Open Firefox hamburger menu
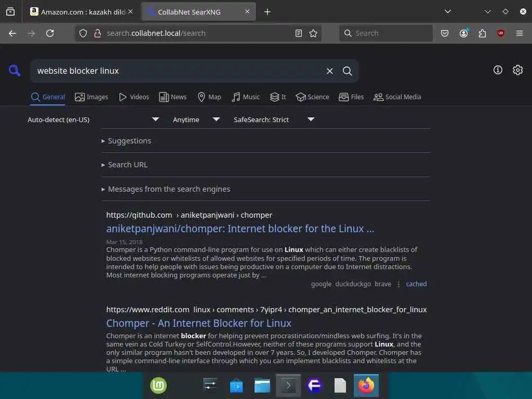532x399 pixels. (520, 33)
